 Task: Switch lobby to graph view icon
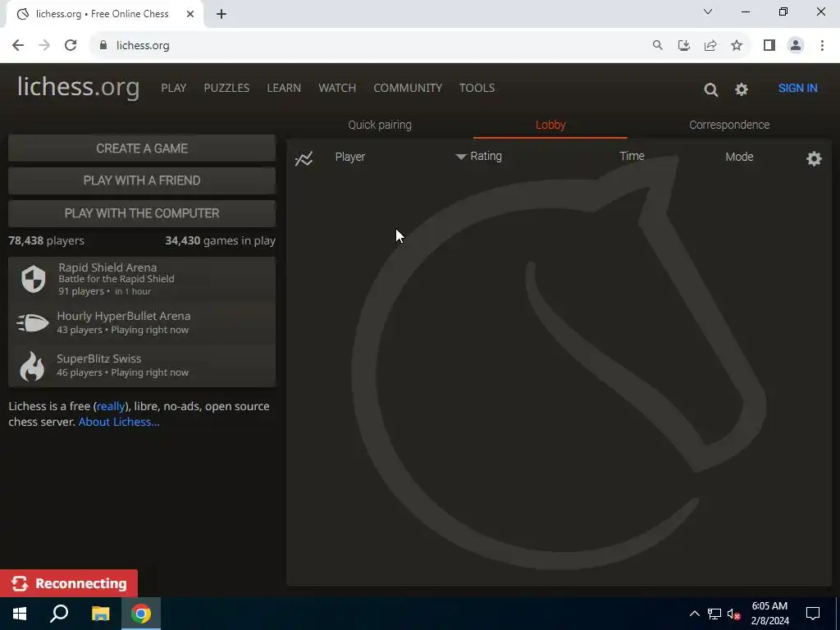(x=304, y=158)
